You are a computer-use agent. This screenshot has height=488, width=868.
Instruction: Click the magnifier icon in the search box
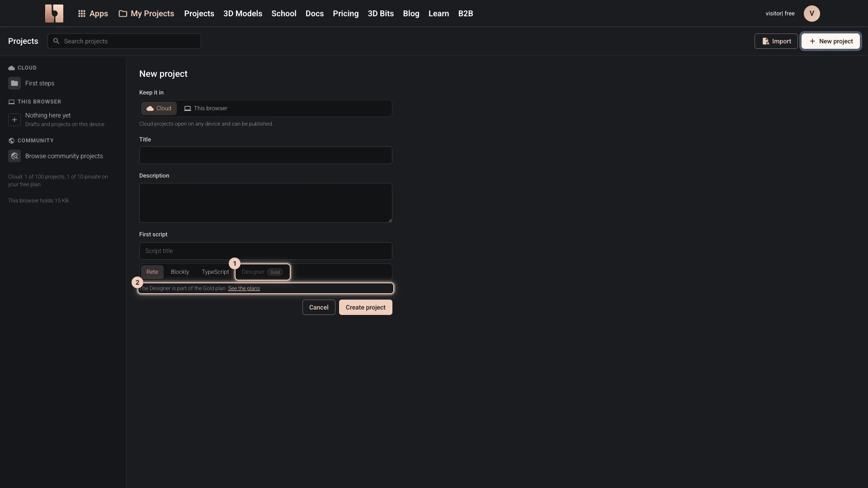point(56,41)
